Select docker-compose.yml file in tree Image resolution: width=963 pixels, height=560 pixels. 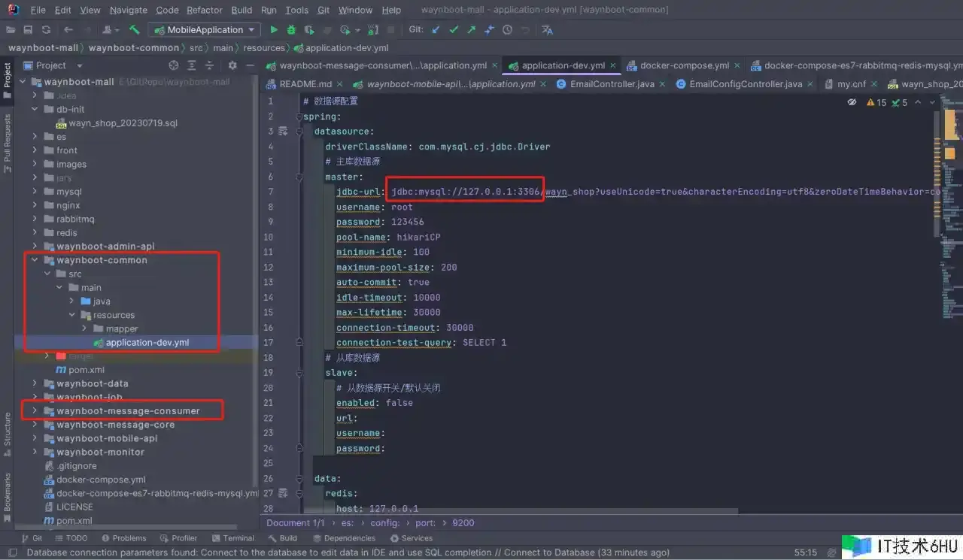[101, 480]
